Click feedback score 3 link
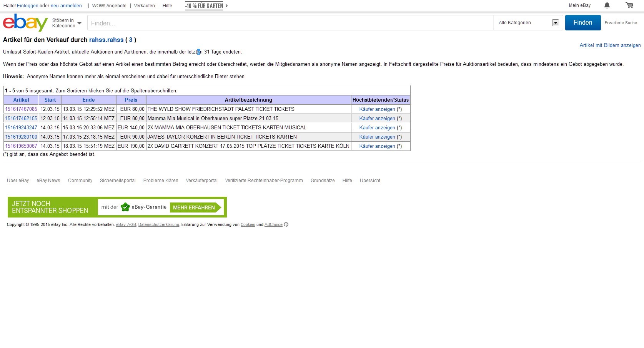This screenshot has width=644, height=348. 131,40
